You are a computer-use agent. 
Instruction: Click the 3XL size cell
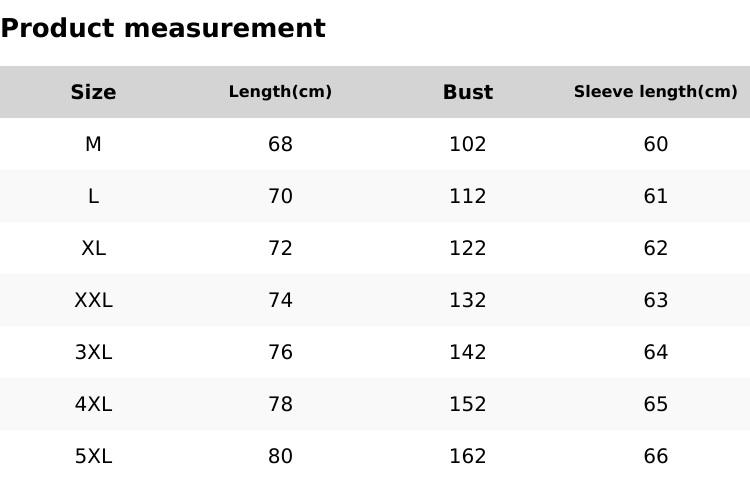pos(93,352)
